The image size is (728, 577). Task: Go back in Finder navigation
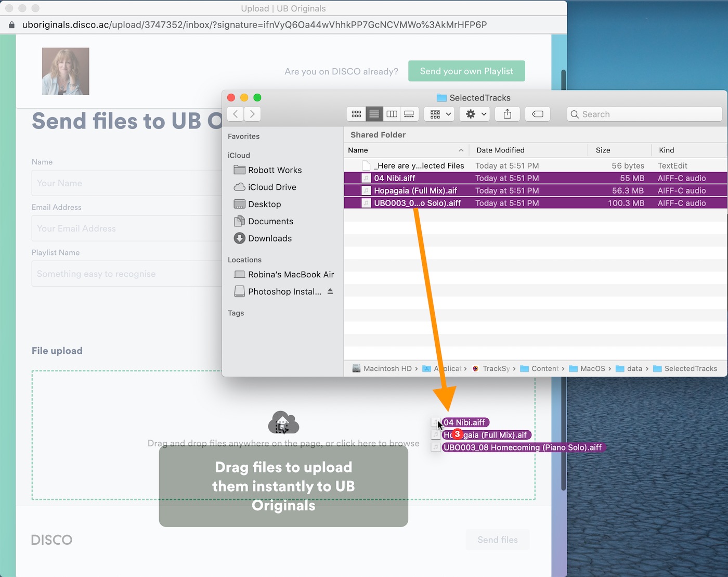tap(236, 114)
